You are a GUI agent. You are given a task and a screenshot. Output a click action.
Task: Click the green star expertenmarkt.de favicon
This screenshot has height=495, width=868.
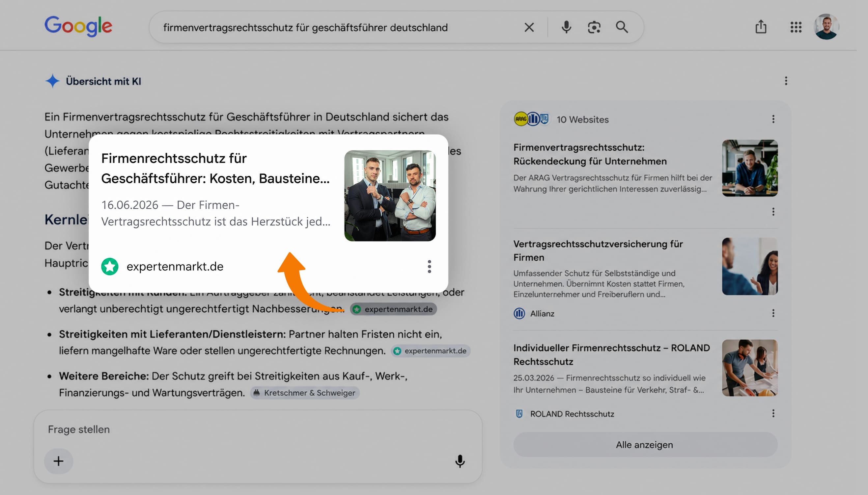(x=110, y=267)
